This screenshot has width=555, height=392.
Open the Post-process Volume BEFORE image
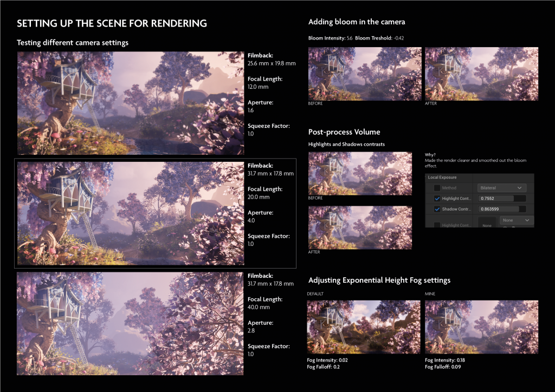pyautogui.click(x=360, y=173)
